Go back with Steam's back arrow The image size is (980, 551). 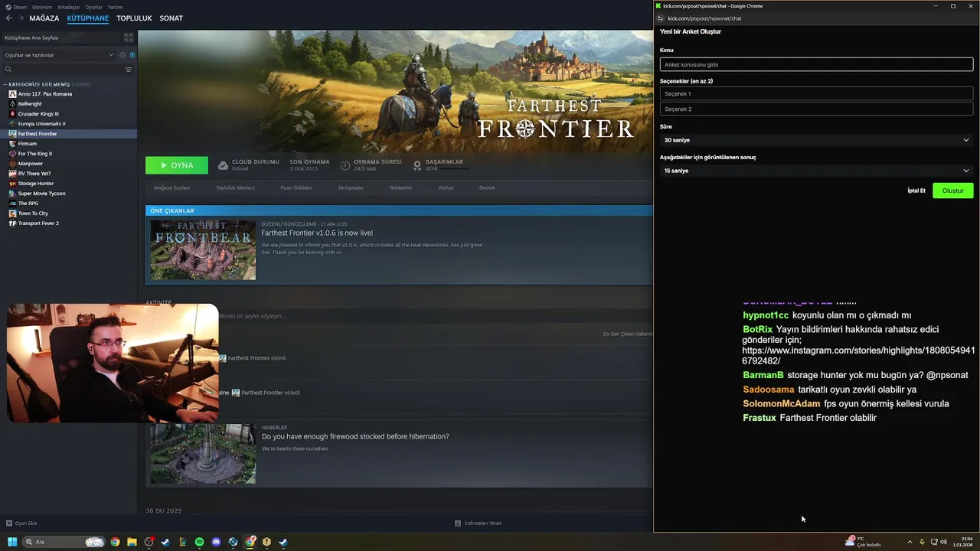point(8,18)
